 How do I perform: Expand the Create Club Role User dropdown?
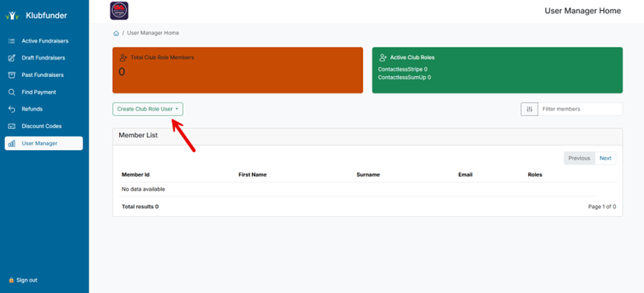pos(148,109)
